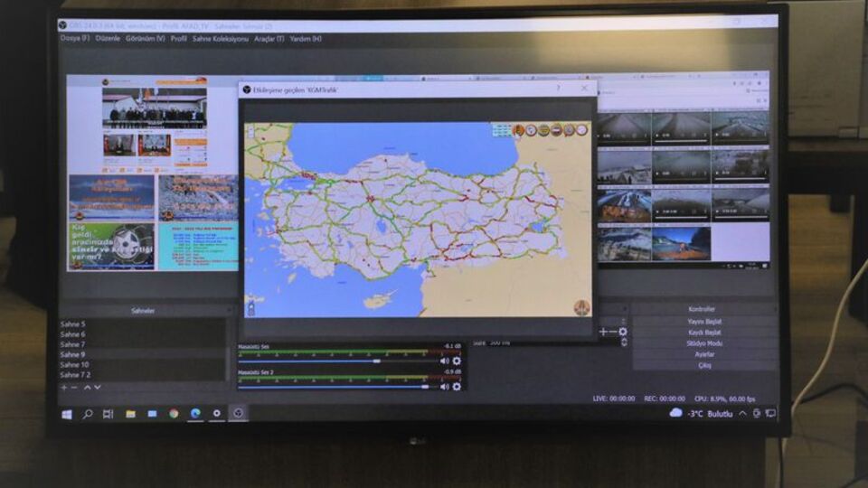Open the Sahne Koleksiyonu menu
Viewport: 868px width, 488px height.
pyautogui.click(x=220, y=39)
